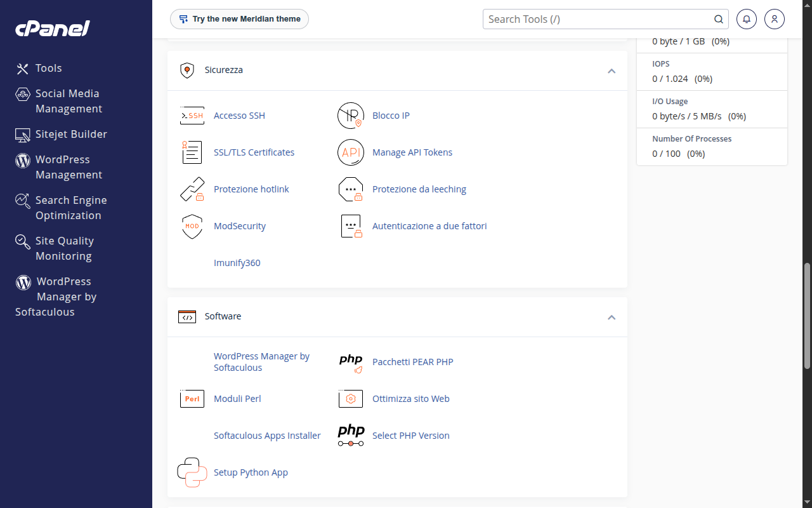Click the Sicurezza section shield icon
Screen dimensions: 812x508
[187, 70]
